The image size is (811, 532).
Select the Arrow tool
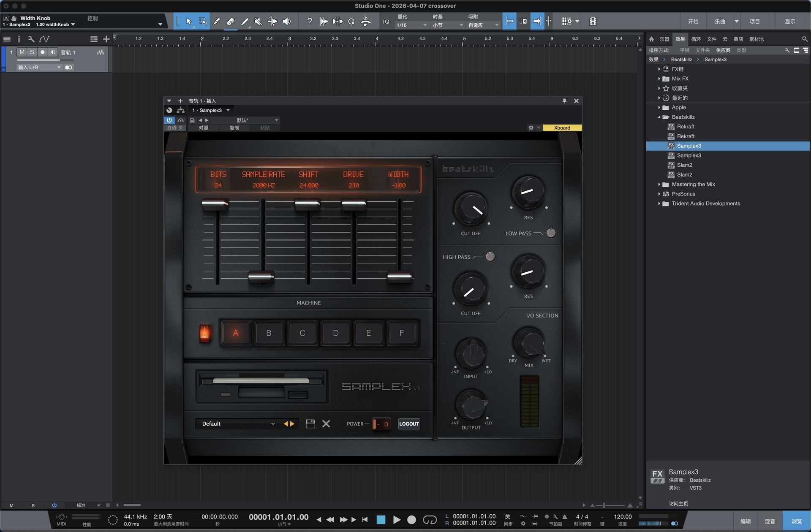coord(189,21)
